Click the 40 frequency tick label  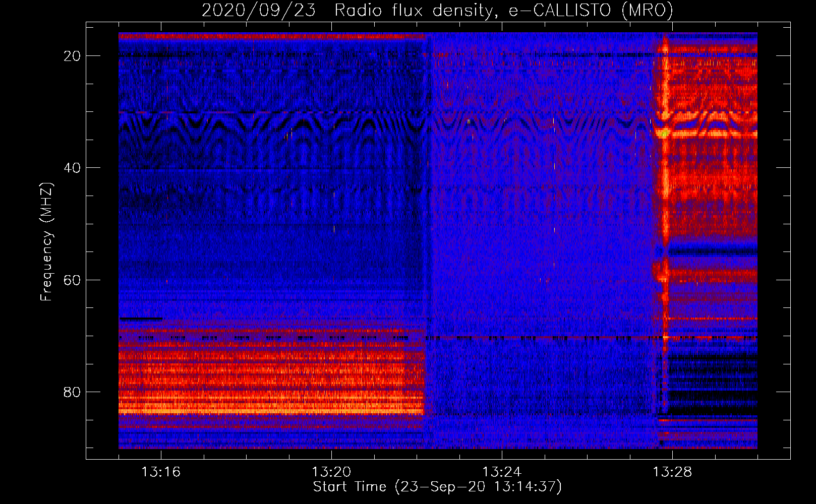tap(72, 168)
